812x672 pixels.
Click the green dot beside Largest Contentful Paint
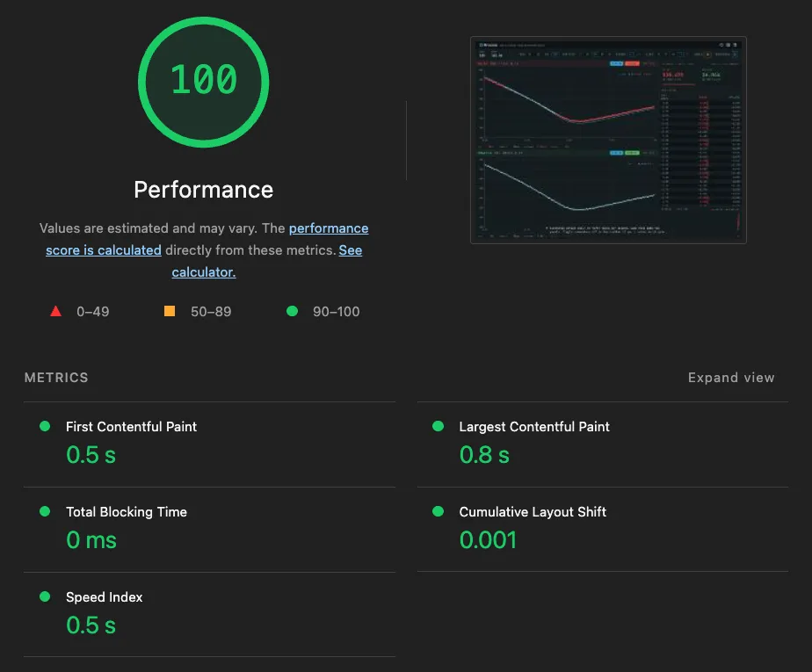click(439, 426)
